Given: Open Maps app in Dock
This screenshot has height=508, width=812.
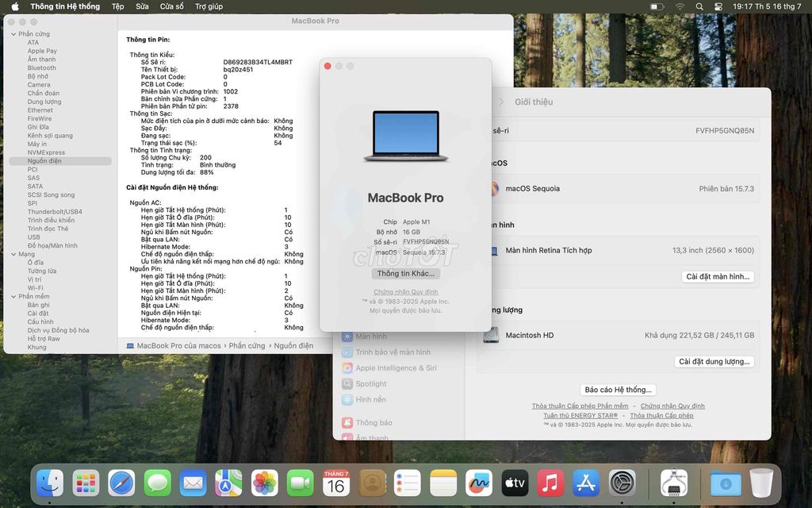Looking at the screenshot, I should point(228,483).
